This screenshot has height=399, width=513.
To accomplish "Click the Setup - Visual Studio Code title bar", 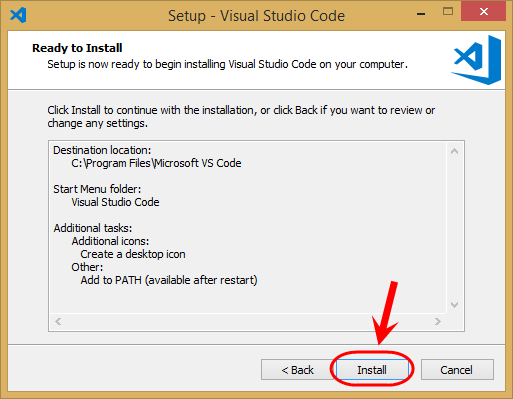I will [256, 16].
